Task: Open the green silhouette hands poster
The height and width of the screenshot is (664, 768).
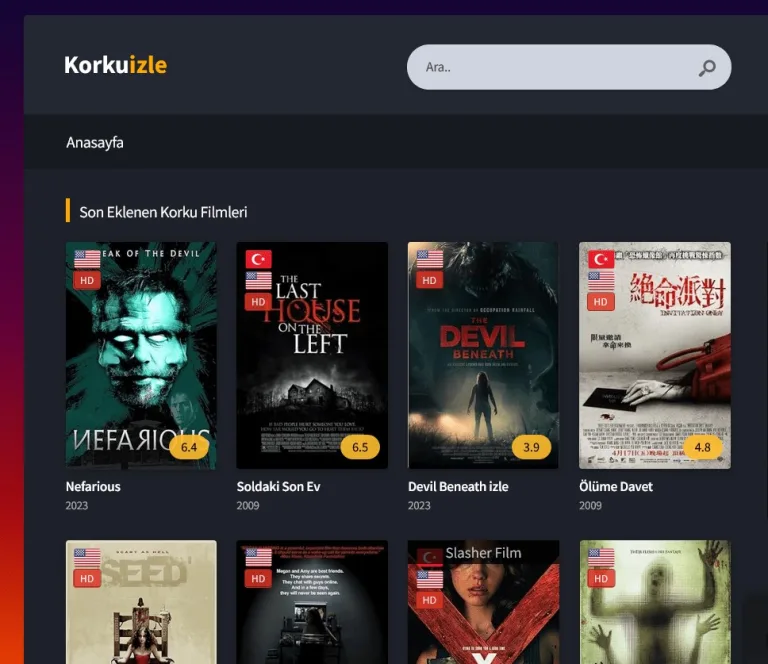Action: click(x=654, y=602)
